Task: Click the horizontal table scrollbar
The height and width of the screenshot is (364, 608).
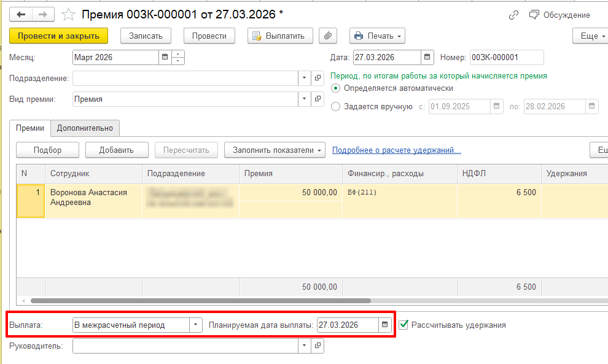Action: pos(200,301)
